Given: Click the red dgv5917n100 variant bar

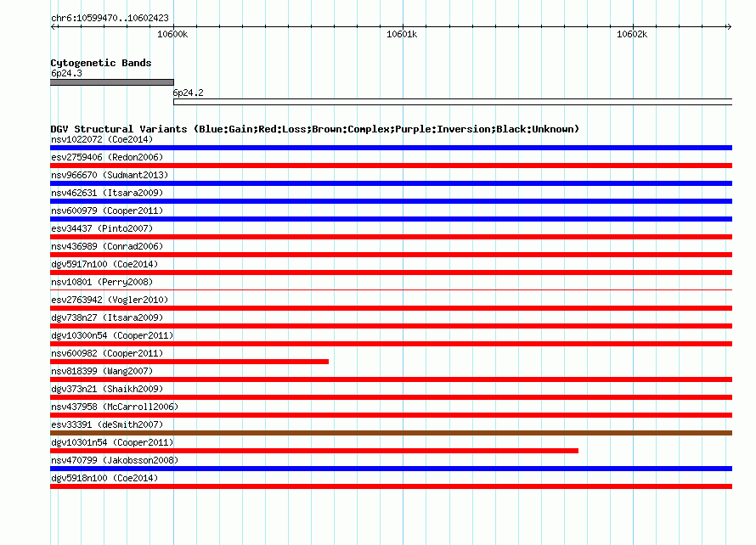Looking at the screenshot, I should click(x=391, y=272).
